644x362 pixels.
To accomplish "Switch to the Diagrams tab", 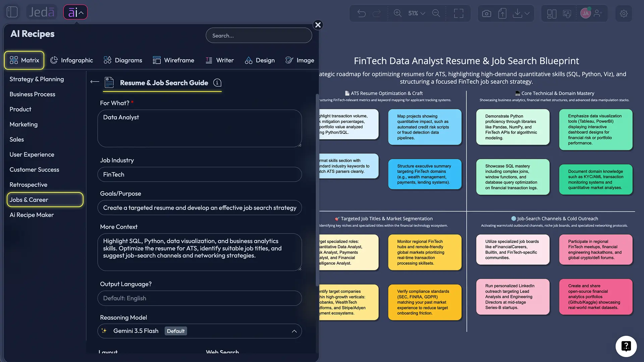I will (x=123, y=60).
